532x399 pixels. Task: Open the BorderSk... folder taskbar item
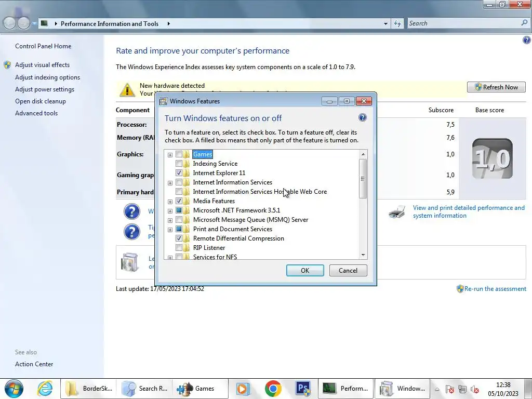(88, 389)
